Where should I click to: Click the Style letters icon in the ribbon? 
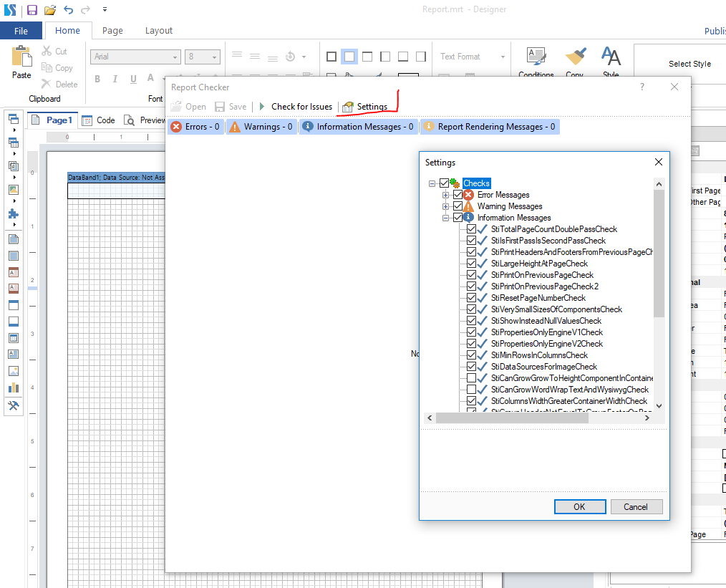611,57
